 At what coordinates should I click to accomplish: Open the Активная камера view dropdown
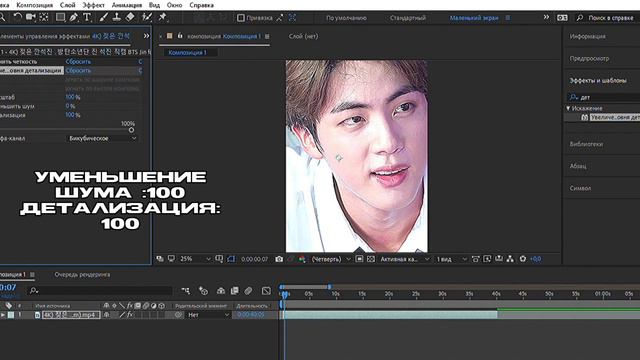coord(404,259)
